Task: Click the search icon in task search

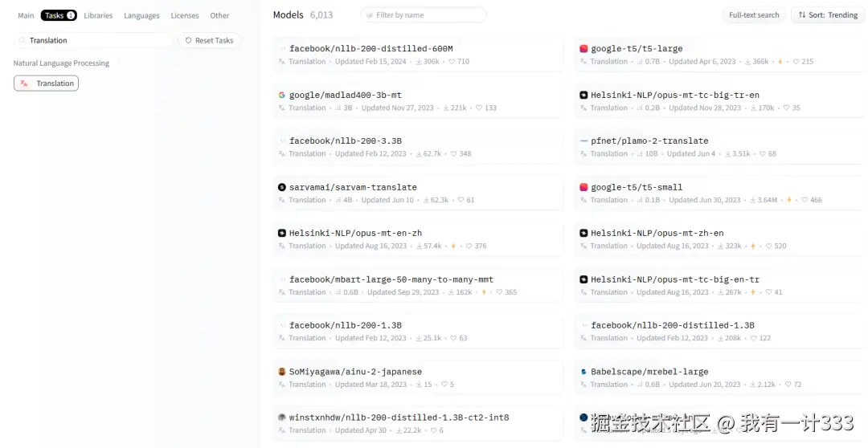Action: pos(23,40)
